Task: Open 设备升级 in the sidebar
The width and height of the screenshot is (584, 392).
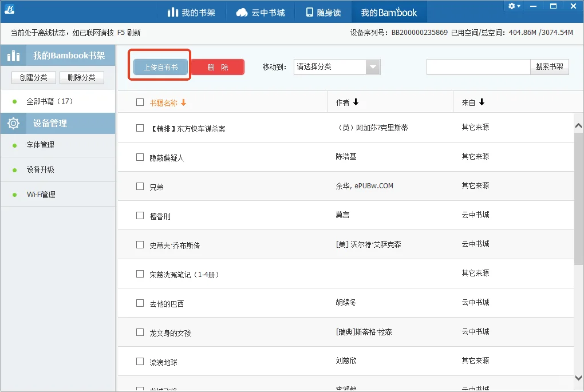Action: point(58,170)
